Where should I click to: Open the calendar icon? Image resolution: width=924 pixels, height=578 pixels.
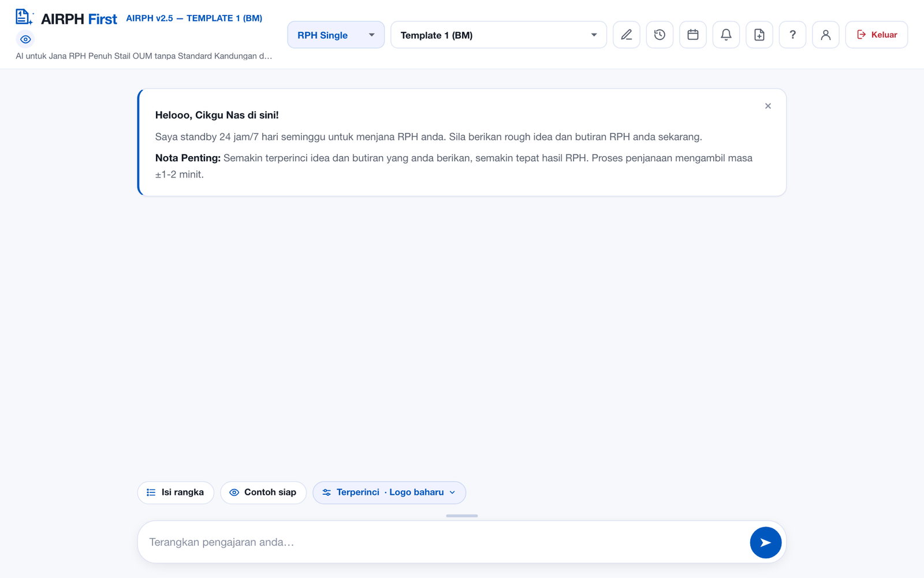pyautogui.click(x=693, y=35)
